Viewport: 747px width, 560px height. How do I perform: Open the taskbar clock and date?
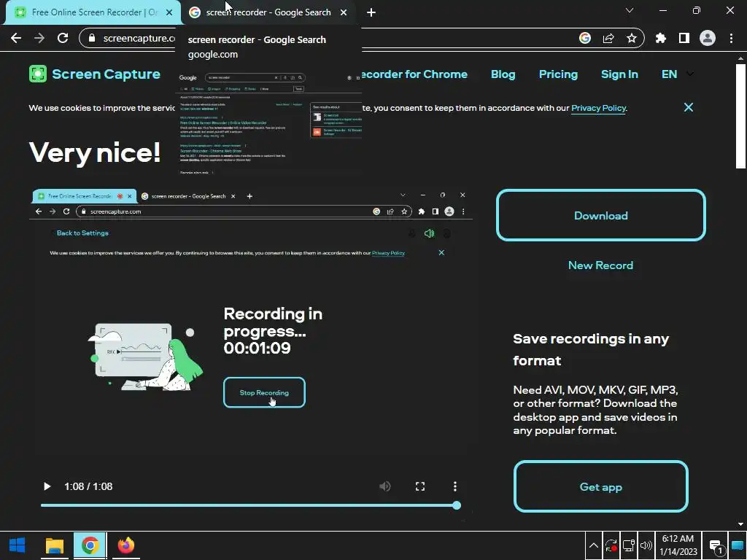click(678, 545)
